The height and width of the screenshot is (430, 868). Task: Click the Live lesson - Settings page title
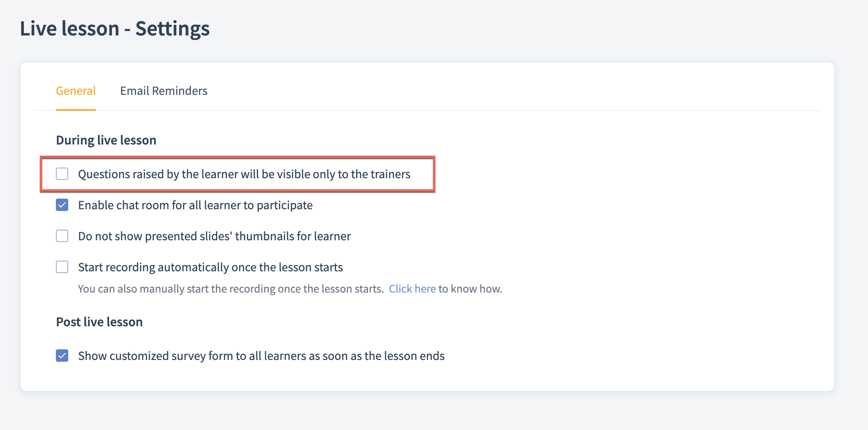click(x=115, y=29)
